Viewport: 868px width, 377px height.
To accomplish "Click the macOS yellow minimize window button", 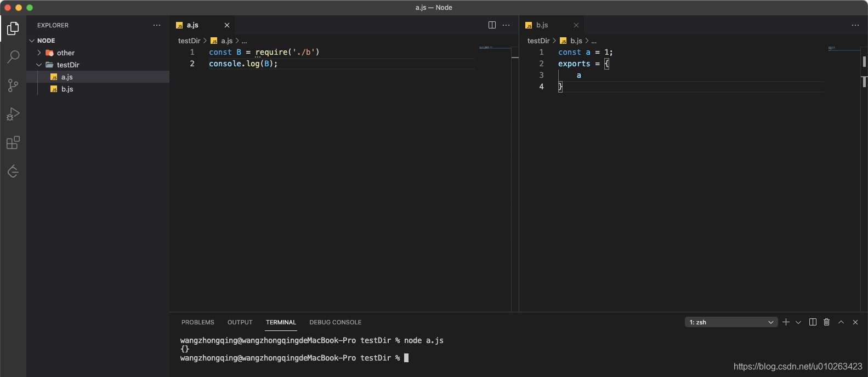I will click(19, 8).
